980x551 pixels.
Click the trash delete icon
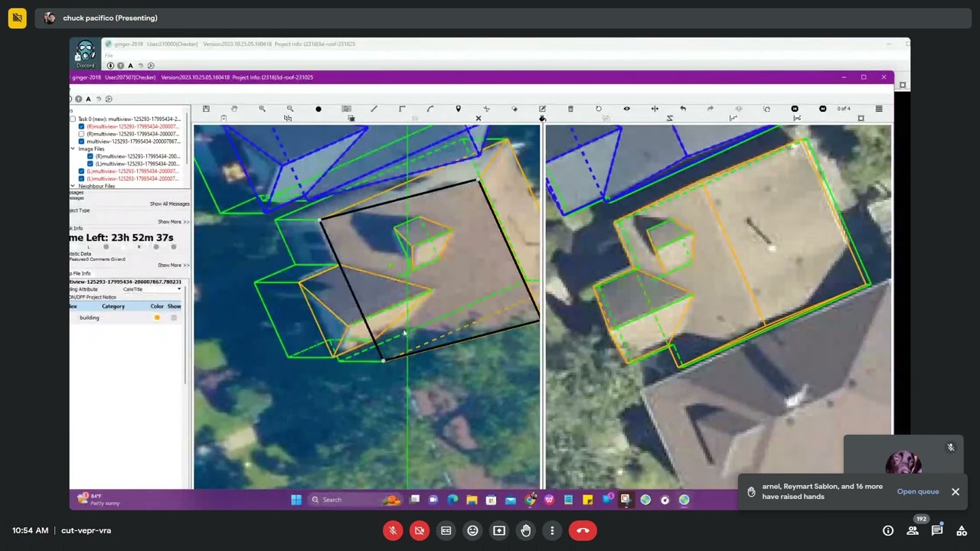point(570,109)
